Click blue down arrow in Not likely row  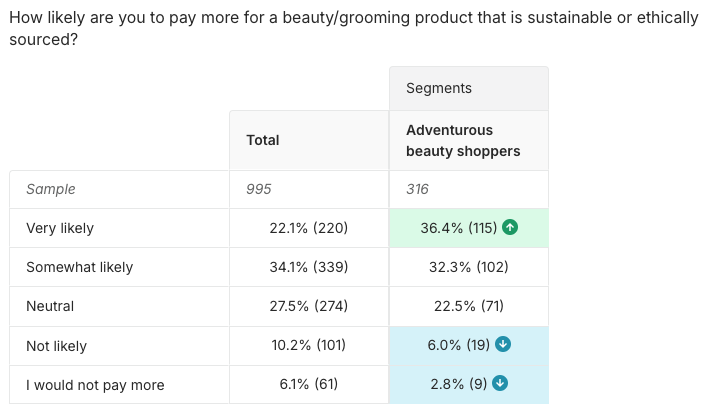(503, 345)
